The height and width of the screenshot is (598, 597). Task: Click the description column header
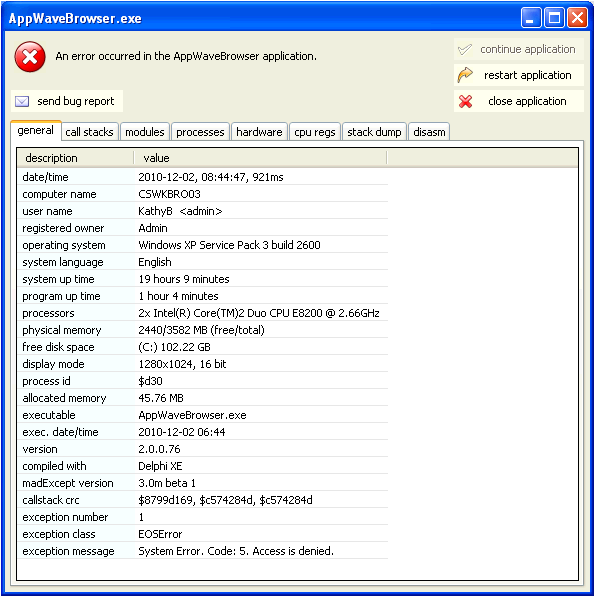[76, 158]
